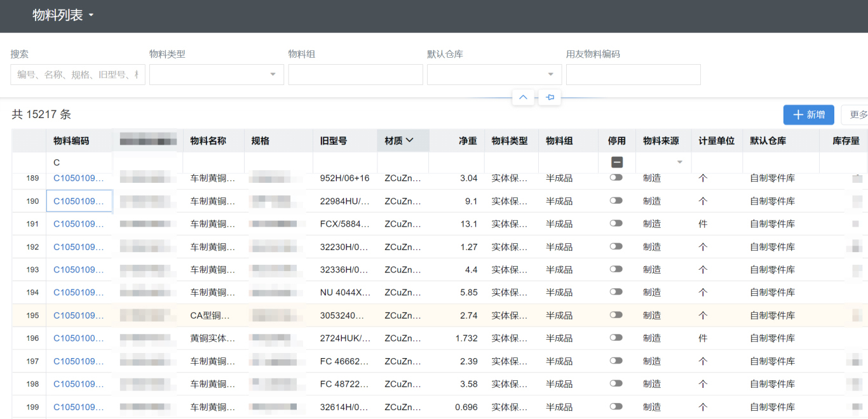Focus the 搜索 input field
868x419 pixels.
pos(78,74)
